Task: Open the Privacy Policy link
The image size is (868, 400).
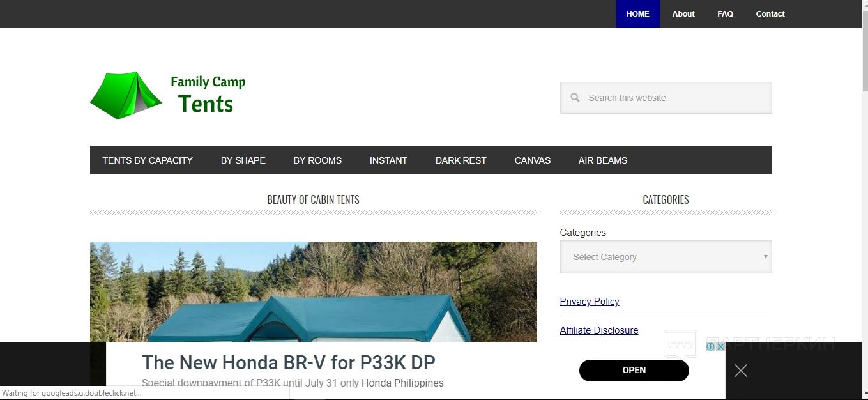Action: click(x=590, y=302)
